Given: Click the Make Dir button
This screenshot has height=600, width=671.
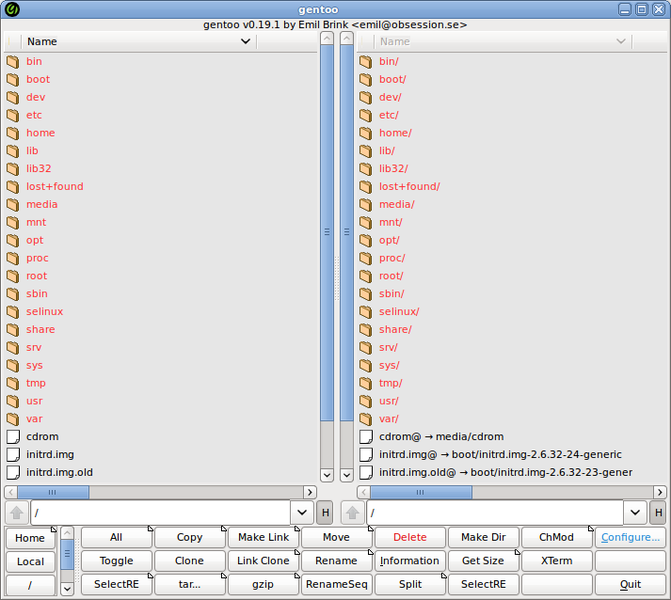Looking at the screenshot, I should [x=483, y=538].
